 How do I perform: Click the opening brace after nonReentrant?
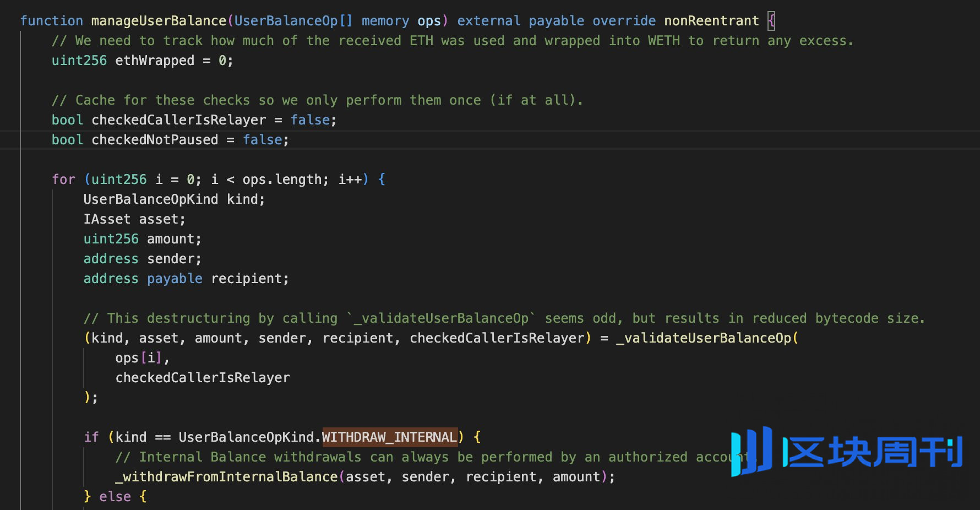(x=771, y=21)
